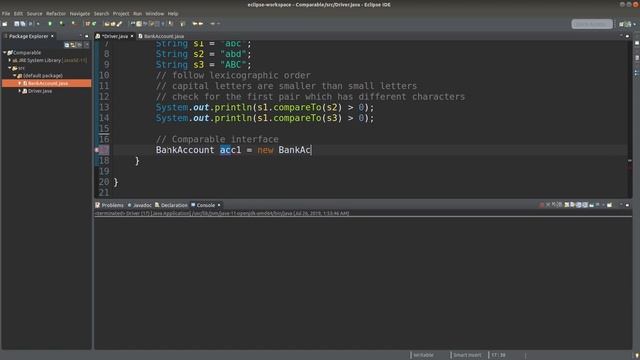Click Collapse All in Package Explorer
The width and height of the screenshot is (640, 360).
pyautogui.click(x=67, y=45)
